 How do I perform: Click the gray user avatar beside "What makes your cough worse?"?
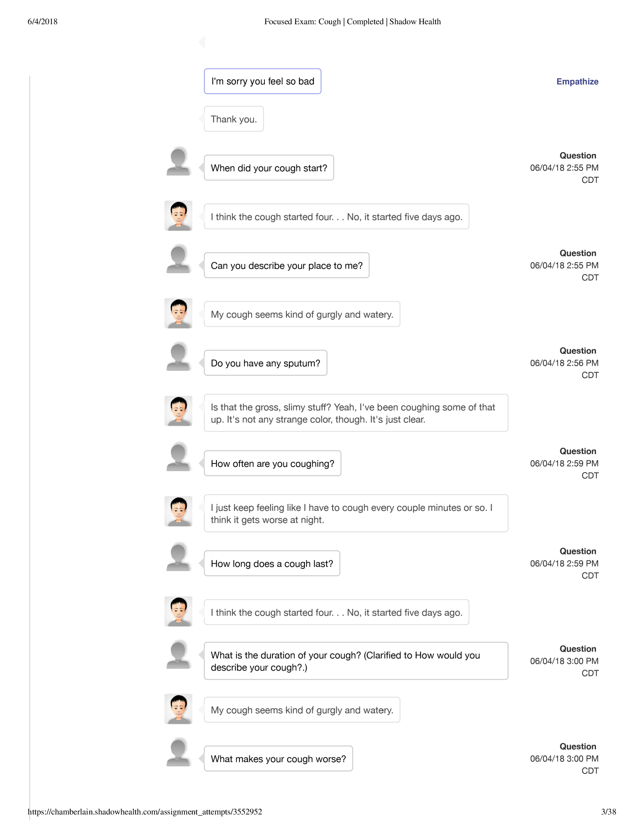178,753
